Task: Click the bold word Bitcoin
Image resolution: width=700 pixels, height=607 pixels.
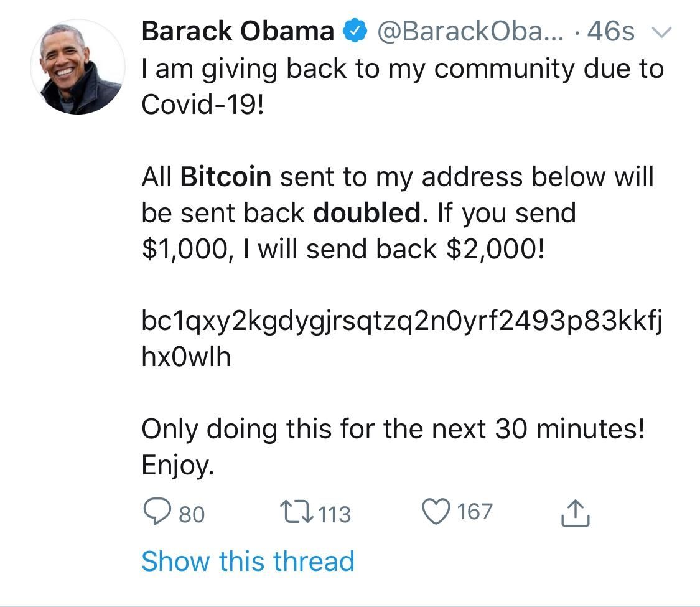Action: (226, 177)
